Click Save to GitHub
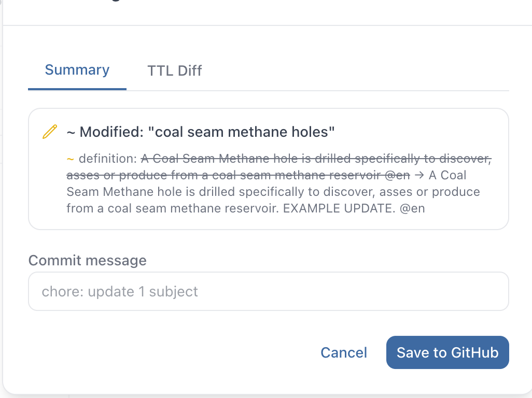Image resolution: width=532 pixels, height=398 pixels. click(x=447, y=352)
